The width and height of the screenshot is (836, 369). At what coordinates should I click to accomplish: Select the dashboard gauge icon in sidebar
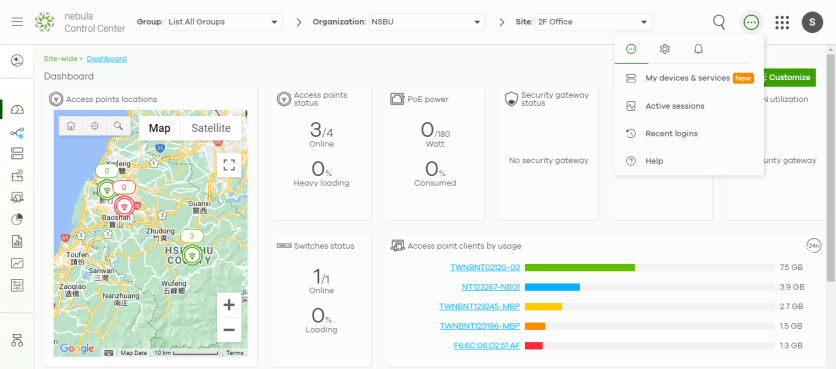click(17, 110)
